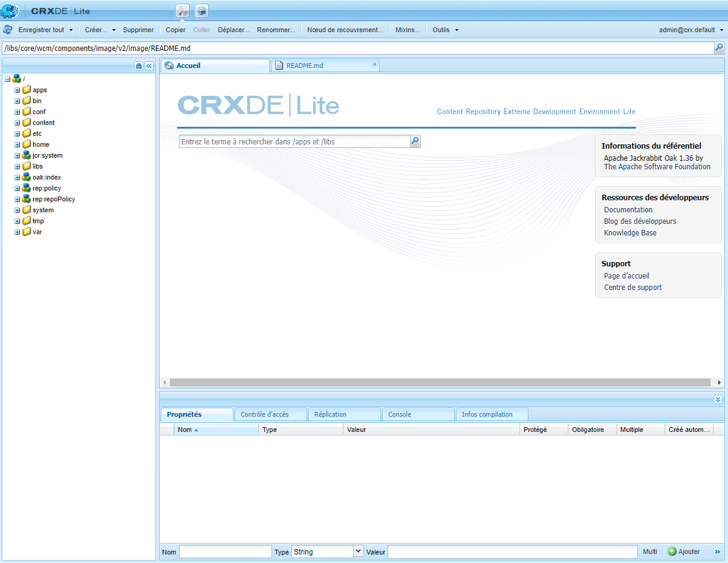Screen dimensions: 728x563
Task: Click the refresh icon on the toolbar
Action: pos(7,29)
